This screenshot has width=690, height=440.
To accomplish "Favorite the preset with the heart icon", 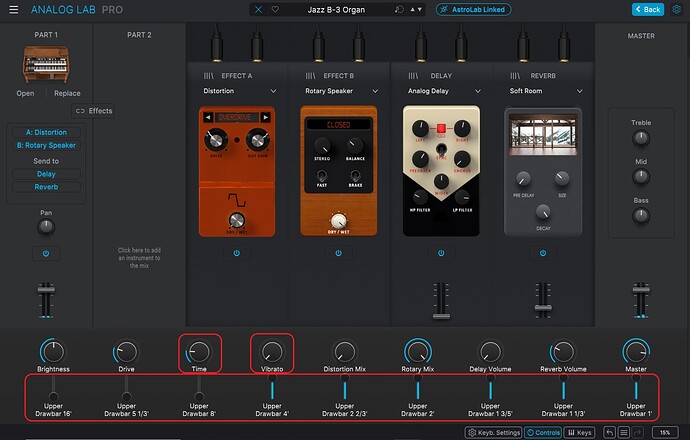I will click(275, 9).
